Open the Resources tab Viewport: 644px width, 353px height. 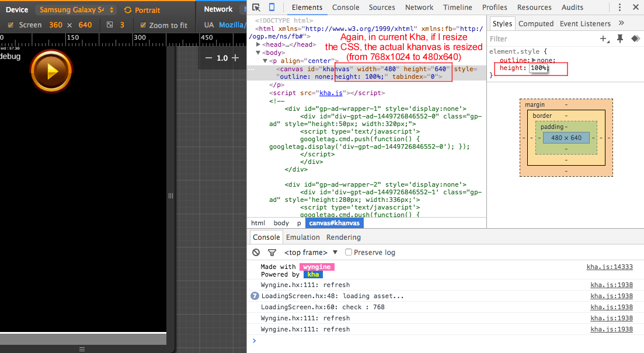(x=535, y=8)
